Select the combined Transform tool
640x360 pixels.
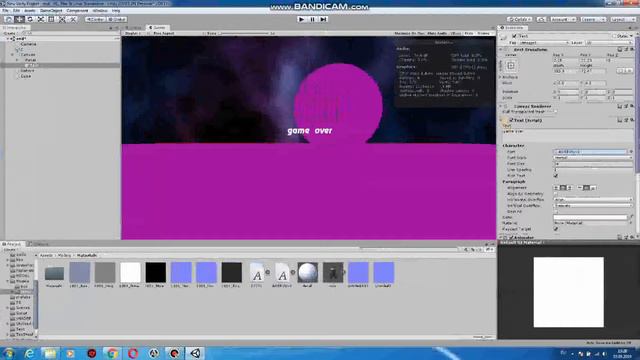tap(62, 19)
